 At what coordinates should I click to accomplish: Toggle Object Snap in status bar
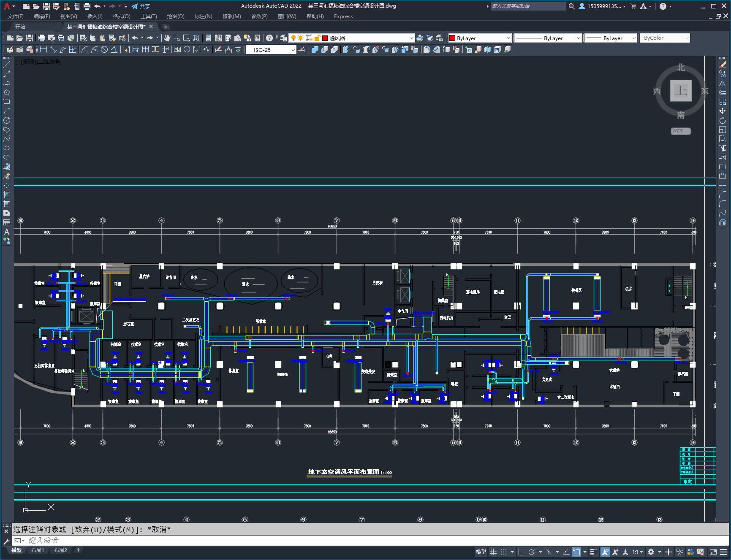(x=576, y=552)
